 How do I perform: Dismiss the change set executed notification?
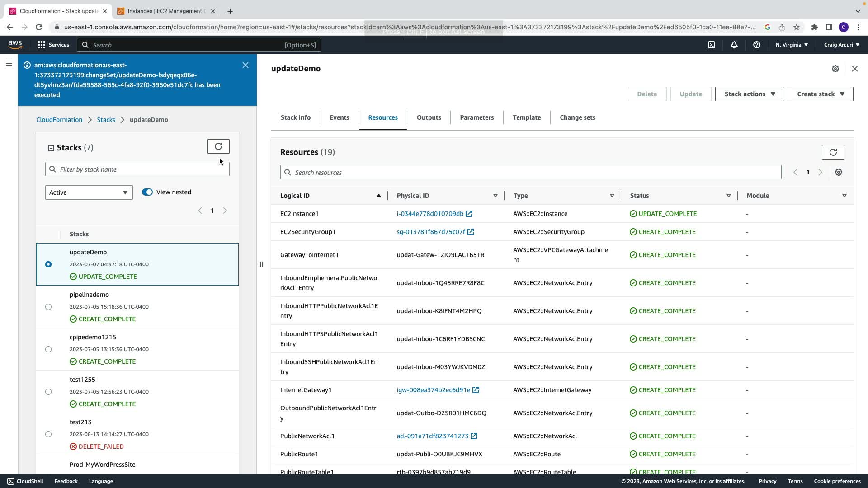click(245, 65)
